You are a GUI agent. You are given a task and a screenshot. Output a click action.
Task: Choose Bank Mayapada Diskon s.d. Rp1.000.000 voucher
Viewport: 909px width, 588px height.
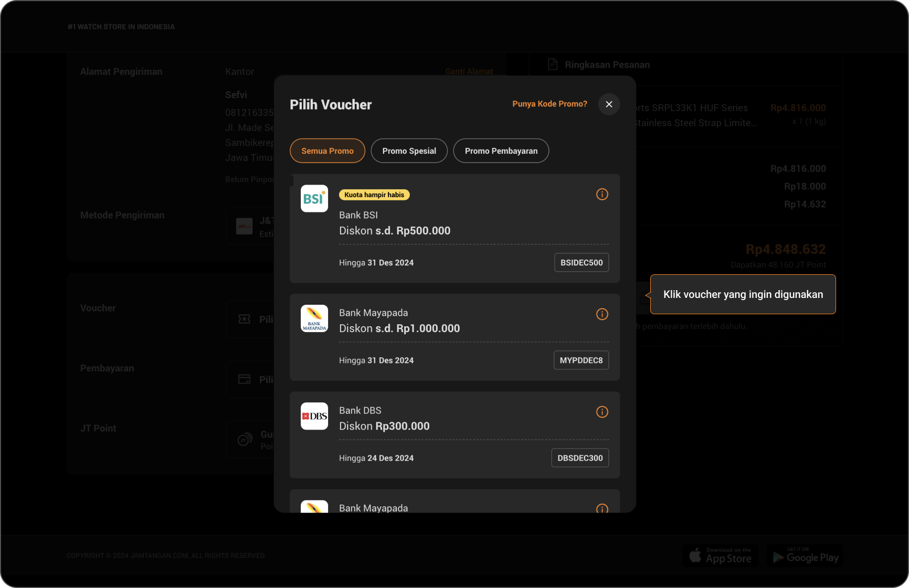pyautogui.click(x=454, y=337)
